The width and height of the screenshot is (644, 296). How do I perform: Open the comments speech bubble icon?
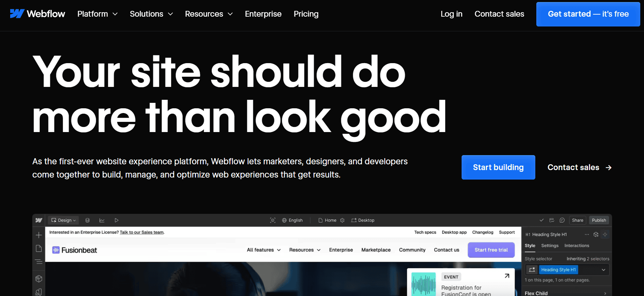pos(562,220)
